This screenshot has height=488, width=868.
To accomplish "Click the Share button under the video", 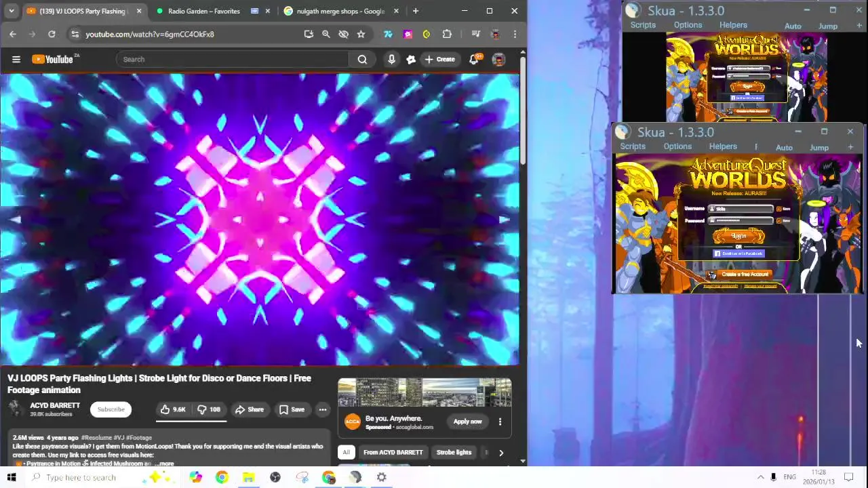I will [250, 409].
